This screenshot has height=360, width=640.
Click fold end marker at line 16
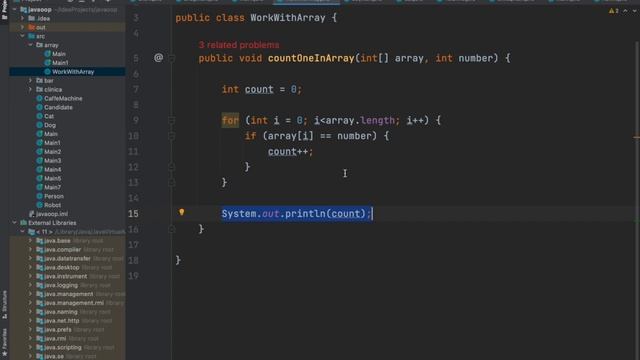[172, 229]
